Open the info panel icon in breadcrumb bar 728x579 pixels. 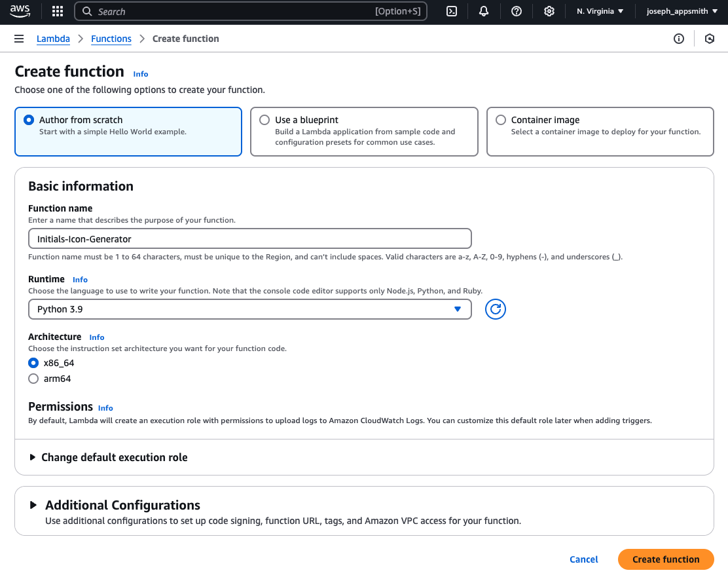click(x=679, y=39)
